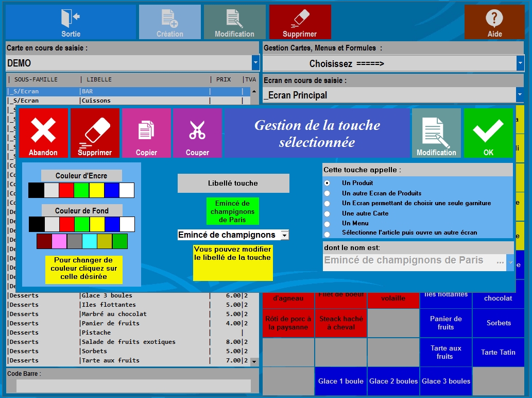
Task: Click the dialog's Supprimer eraser icon
Action: 95,130
